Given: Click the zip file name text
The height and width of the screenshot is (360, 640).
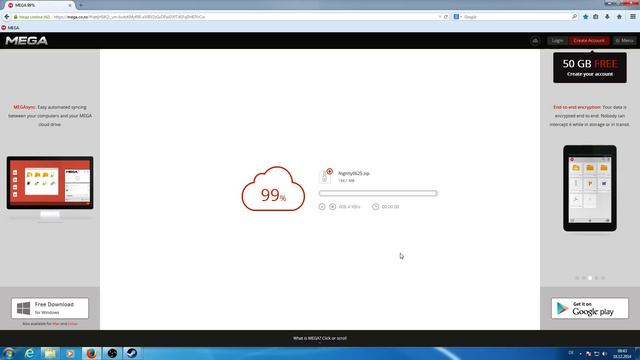Looking at the screenshot, I should pos(353,173).
